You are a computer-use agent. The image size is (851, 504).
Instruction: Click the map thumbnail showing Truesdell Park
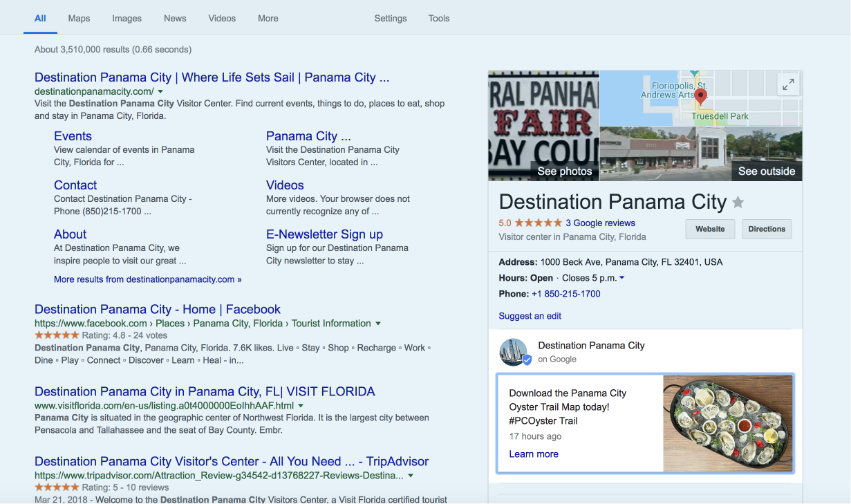701,98
